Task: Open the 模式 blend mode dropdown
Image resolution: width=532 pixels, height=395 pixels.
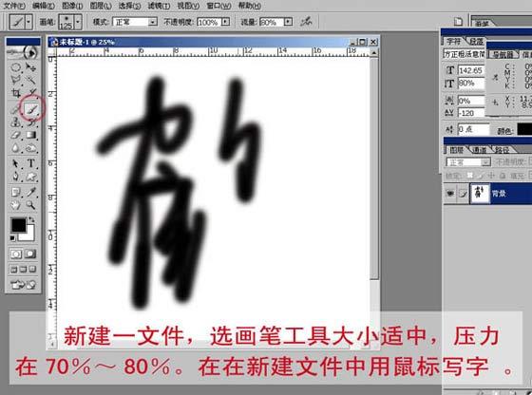Action: click(x=152, y=22)
